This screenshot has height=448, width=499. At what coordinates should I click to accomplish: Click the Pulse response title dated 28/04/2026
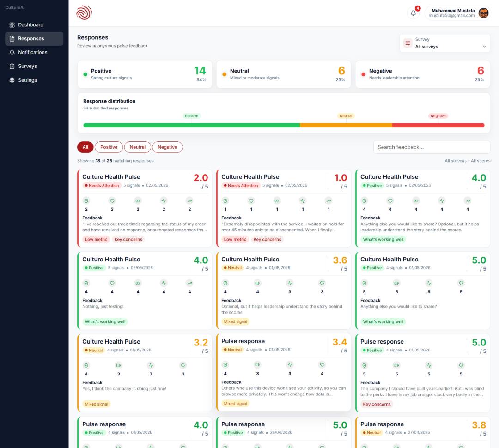point(243,424)
